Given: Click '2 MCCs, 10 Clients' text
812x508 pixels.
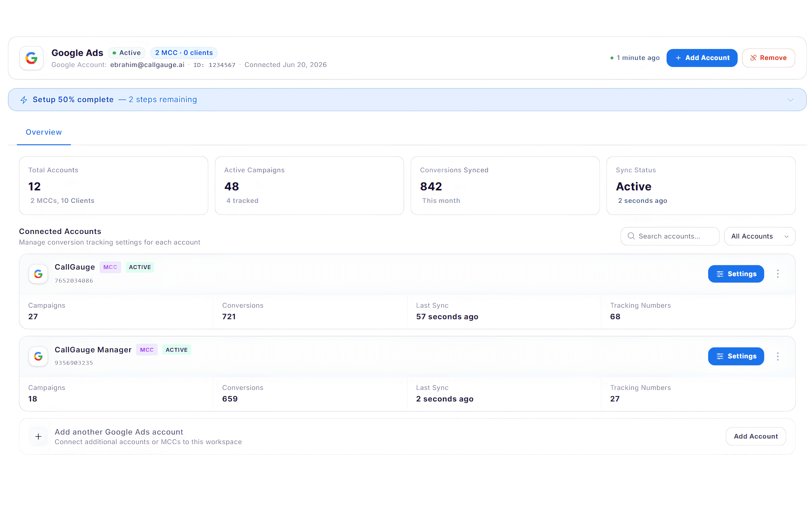Looking at the screenshot, I should point(62,201).
